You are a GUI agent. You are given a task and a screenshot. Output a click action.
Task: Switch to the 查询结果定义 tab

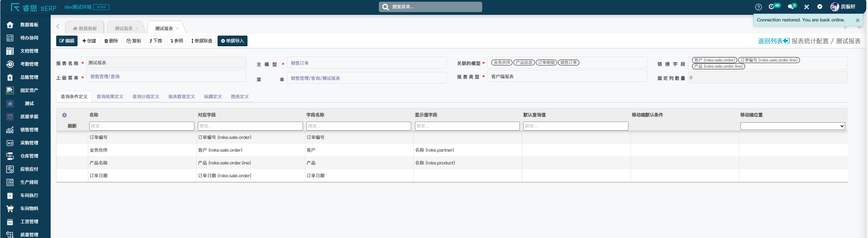click(110, 97)
